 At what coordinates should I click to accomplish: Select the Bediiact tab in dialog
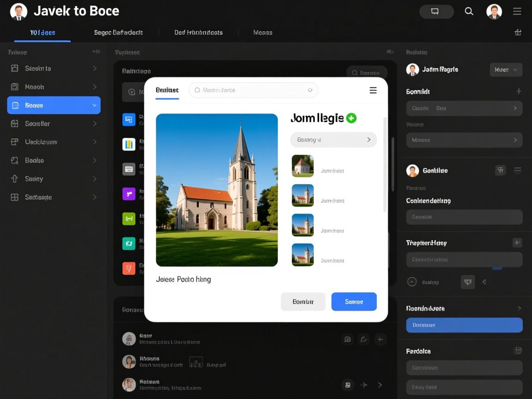[167, 90]
